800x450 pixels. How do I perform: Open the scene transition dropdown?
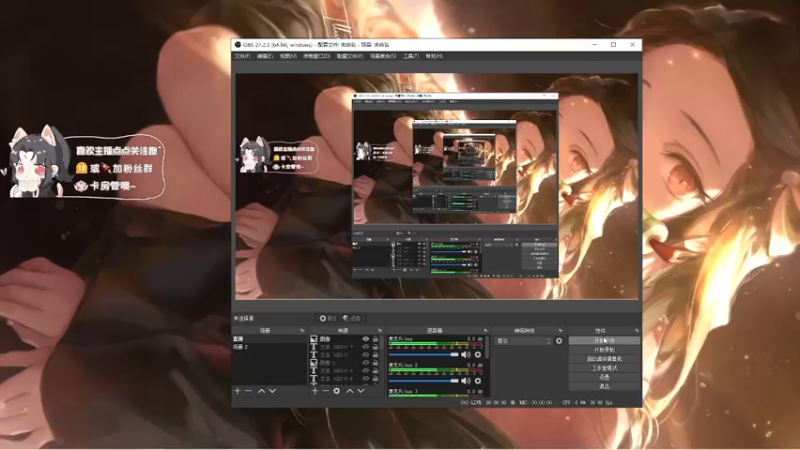[524, 340]
